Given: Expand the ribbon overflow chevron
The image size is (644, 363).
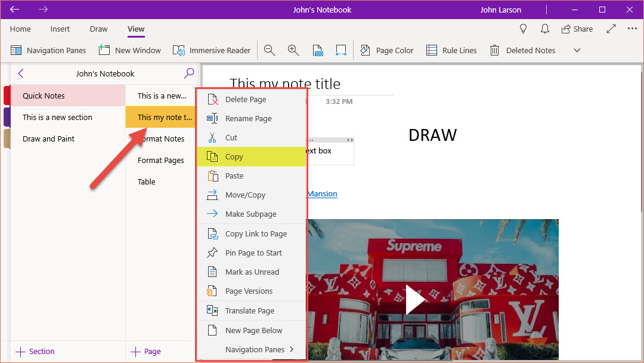Looking at the screenshot, I should tap(577, 51).
